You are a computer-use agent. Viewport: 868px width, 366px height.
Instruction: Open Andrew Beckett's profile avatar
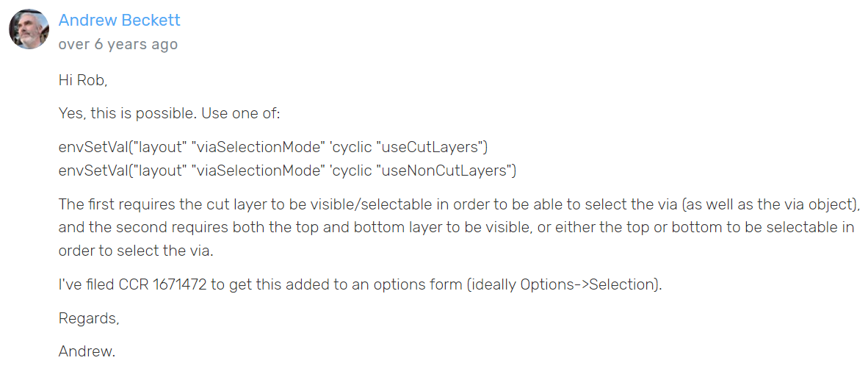[29, 29]
